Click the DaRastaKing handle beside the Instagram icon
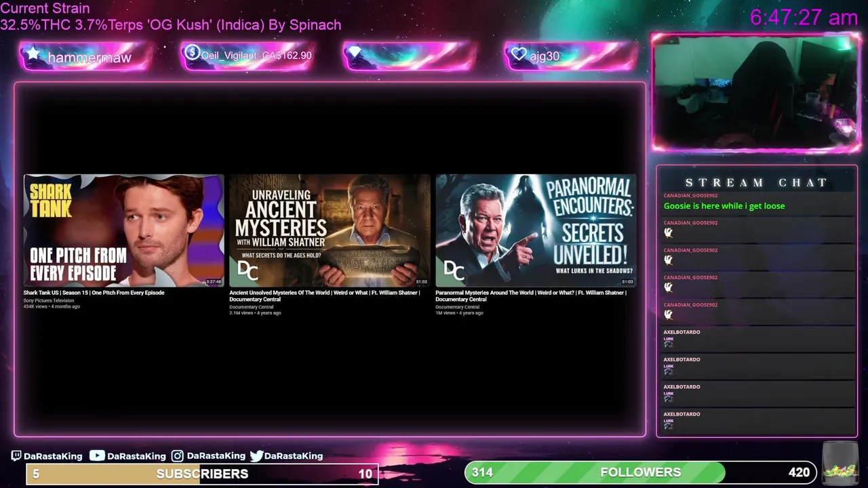 pos(216,456)
